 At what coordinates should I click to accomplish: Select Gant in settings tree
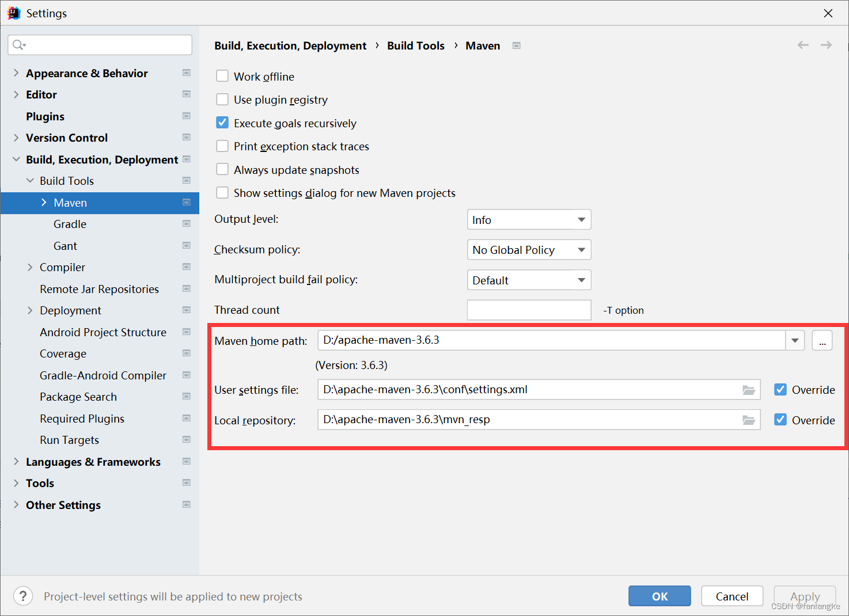point(65,246)
